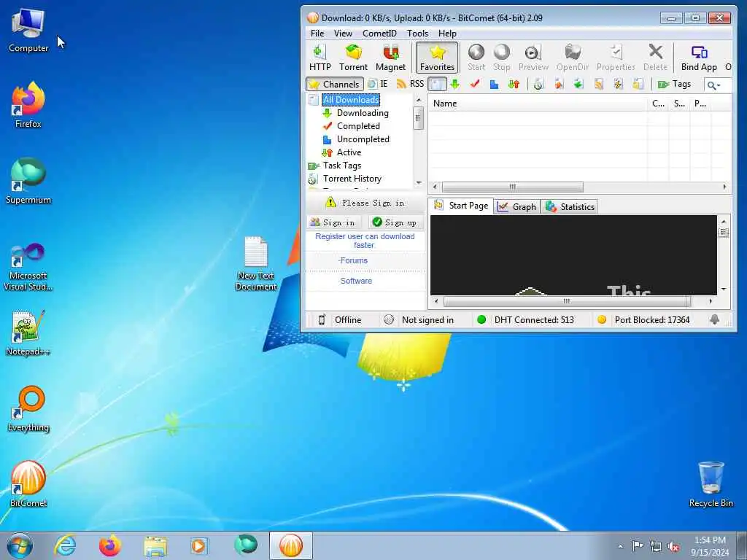The width and height of the screenshot is (747, 560).
Task: Select Uncompleted in the tree
Action: tap(363, 139)
